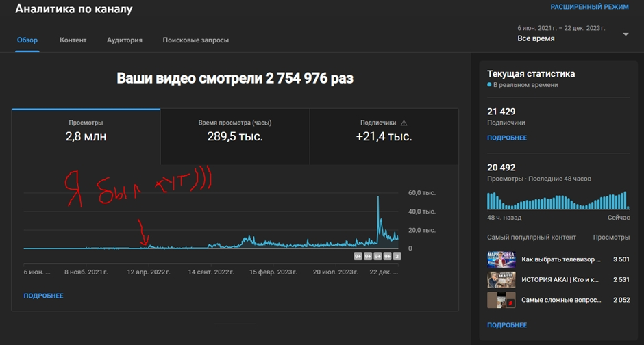
Task: Select the Время просмотра (часы) metric card
Action: pyautogui.click(x=235, y=137)
